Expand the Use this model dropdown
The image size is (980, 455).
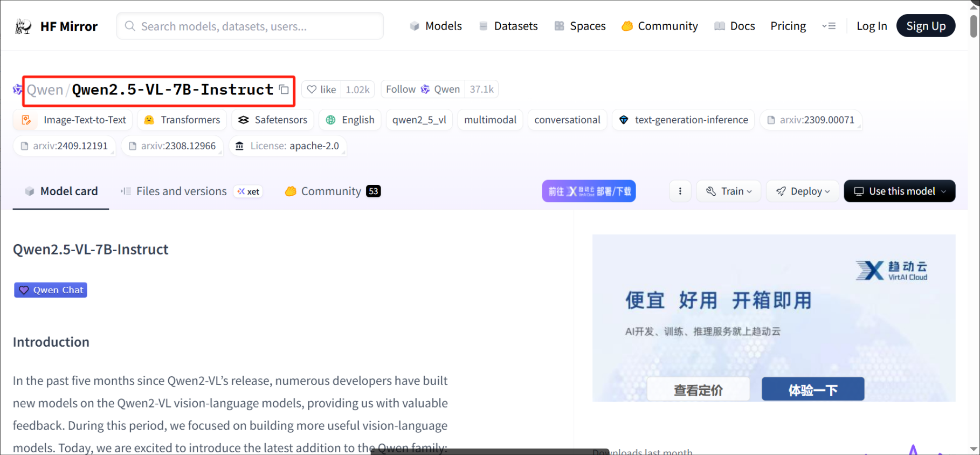coord(900,191)
